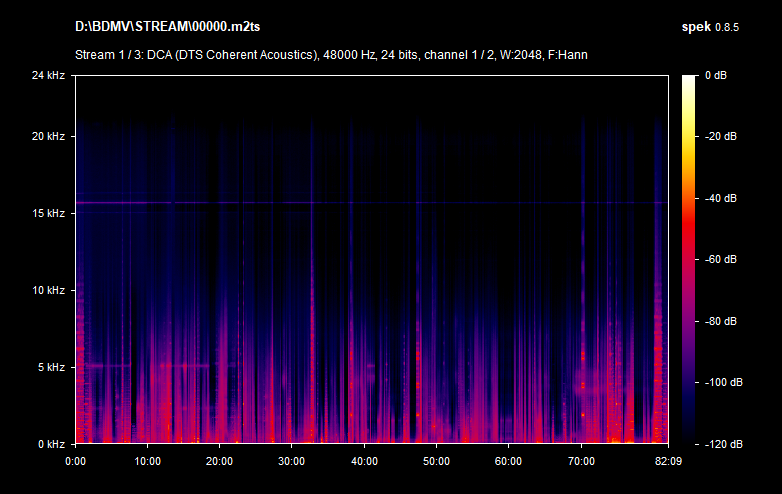This screenshot has height=494, width=782.
Task: Select the -40 dB scale label
Action: point(720,198)
